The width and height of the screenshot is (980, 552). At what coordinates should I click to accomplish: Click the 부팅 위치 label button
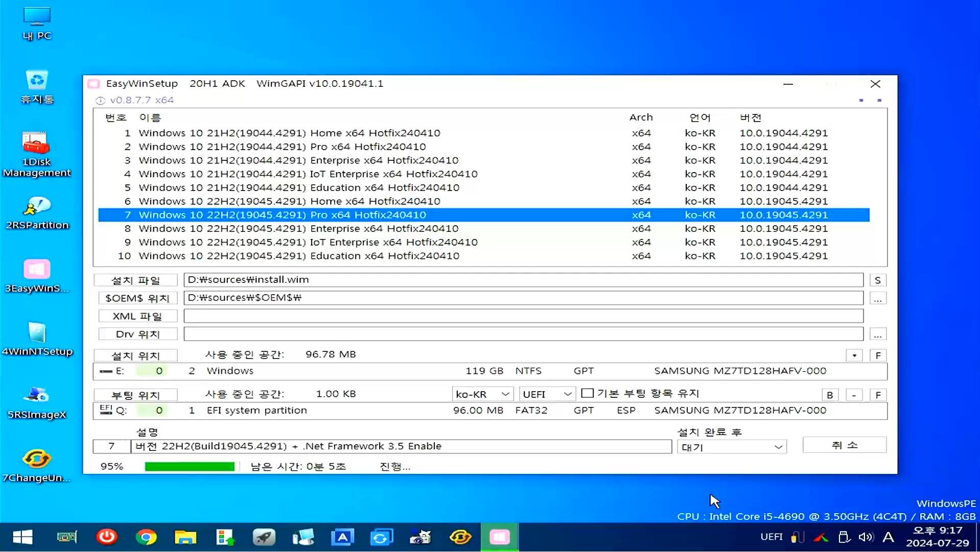(x=136, y=395)
